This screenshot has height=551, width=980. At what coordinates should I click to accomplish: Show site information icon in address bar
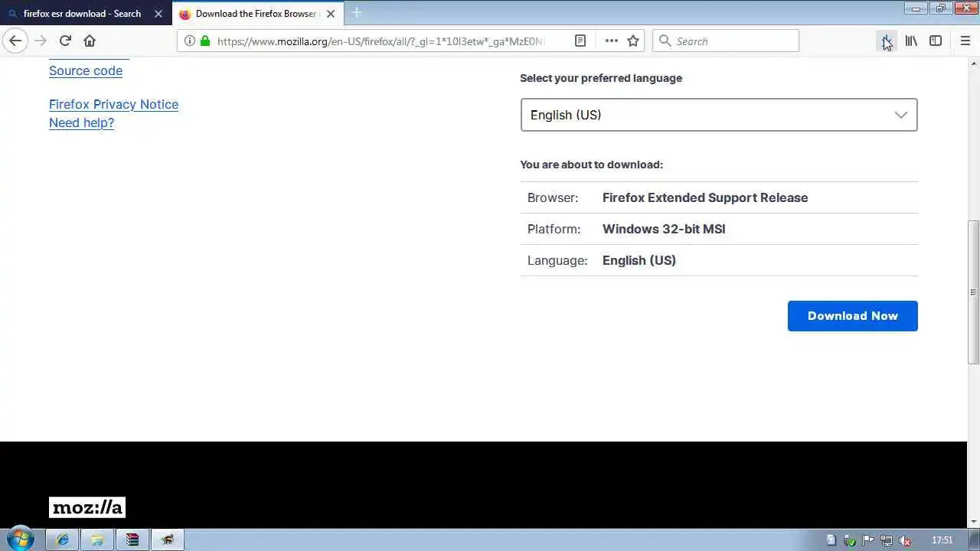click(x=190, y=41)
